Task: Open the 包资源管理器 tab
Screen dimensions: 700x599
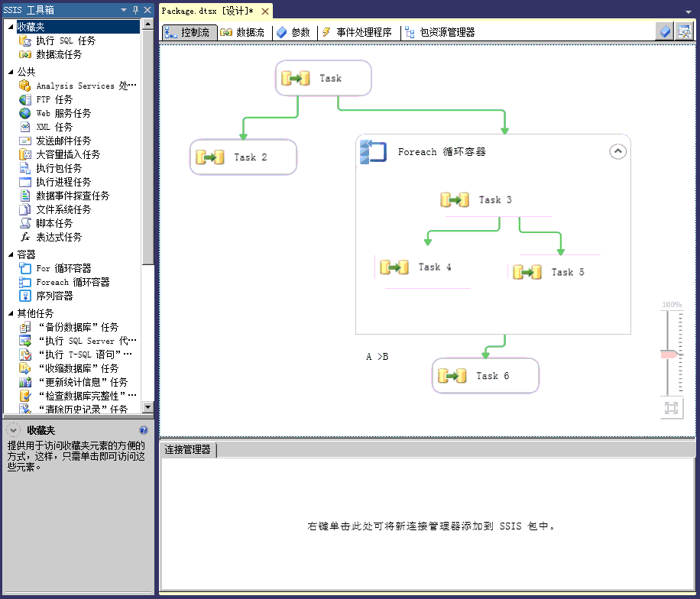Action: [440, 32]
